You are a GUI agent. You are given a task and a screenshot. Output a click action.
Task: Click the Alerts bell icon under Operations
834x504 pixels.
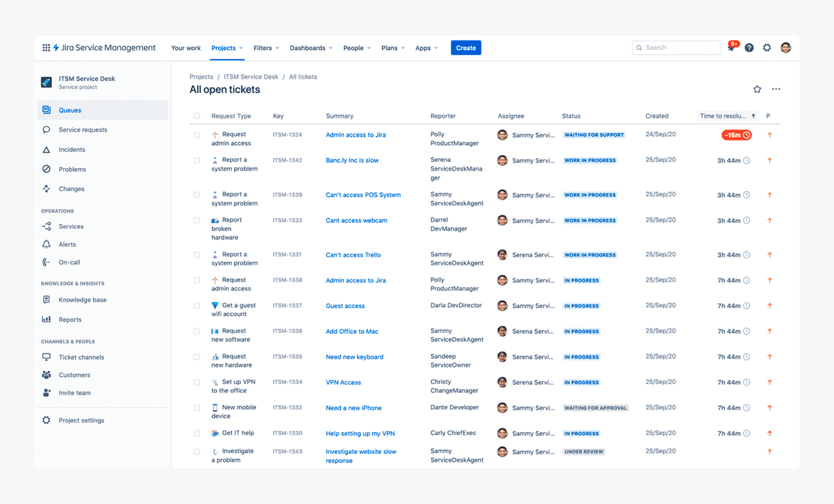(x=47, y=244)
